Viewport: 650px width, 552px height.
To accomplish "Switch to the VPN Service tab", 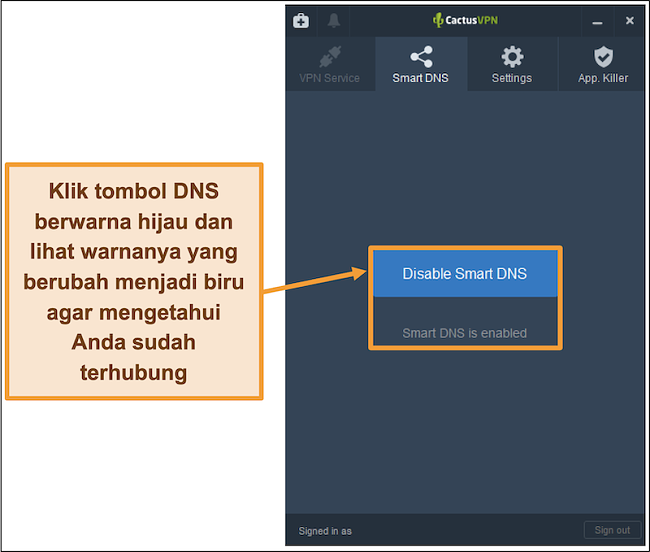I will click(x=330, y=64).
